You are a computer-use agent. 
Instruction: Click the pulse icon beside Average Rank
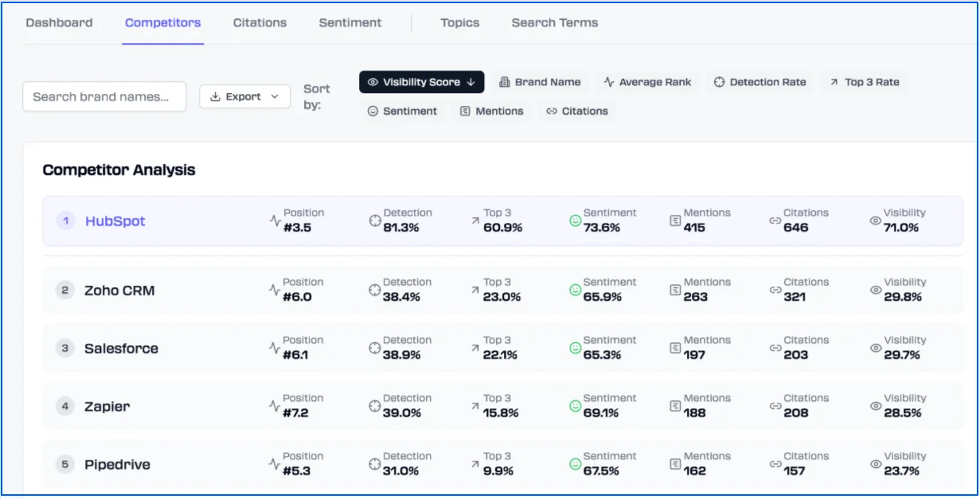(x=609, y=82)
